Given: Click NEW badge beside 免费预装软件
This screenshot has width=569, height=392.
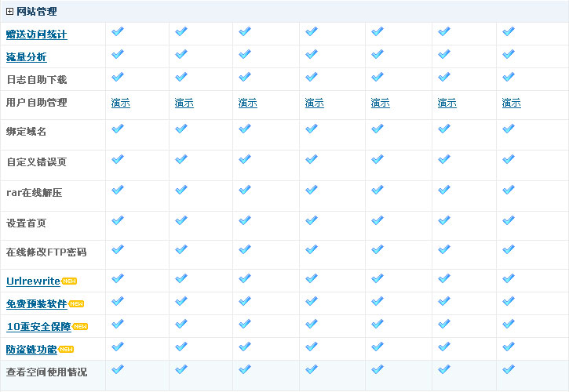Looking at the screenshot, I should [76, 303].
